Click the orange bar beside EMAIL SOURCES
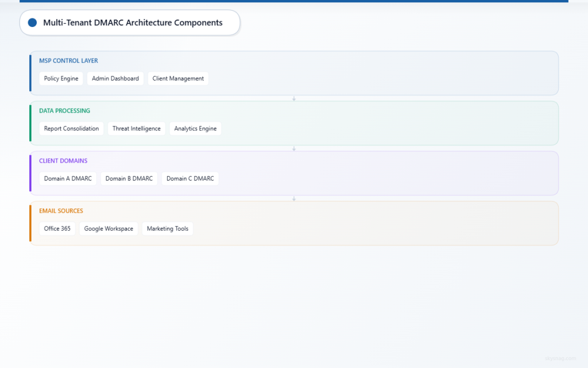Viewport: 588px width, 368px height. click(x=30, y=223)
